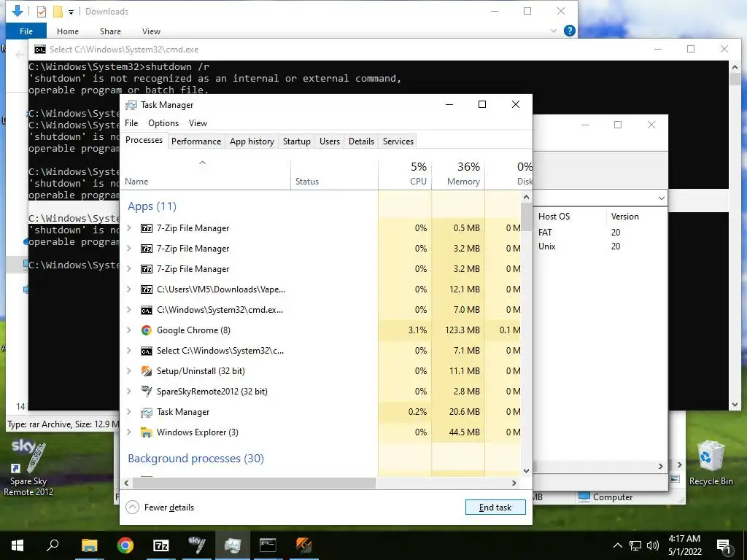Open Task Manager Options menu
The image size is (747, 560).
163,123
